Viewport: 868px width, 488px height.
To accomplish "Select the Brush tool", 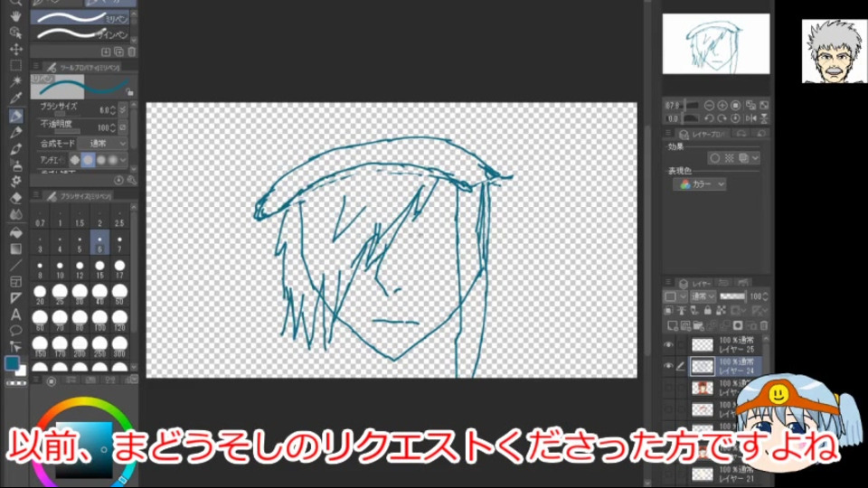I will tap(15, 149).
